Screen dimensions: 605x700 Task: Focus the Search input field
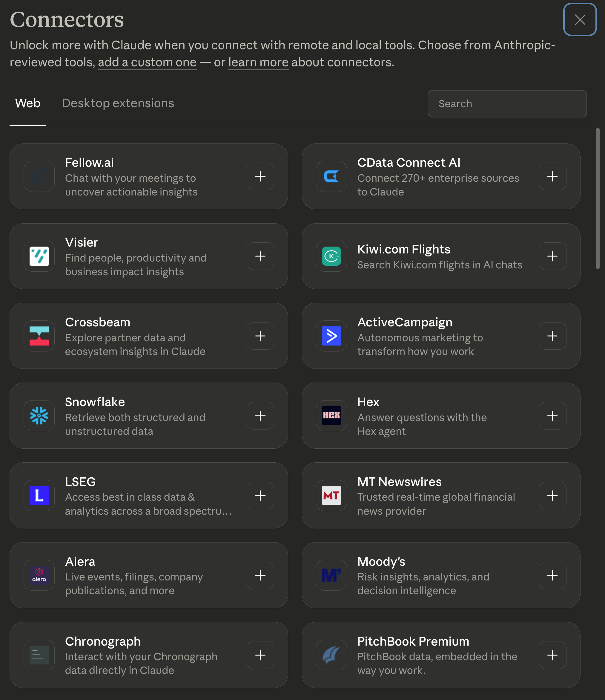[507, 104]
